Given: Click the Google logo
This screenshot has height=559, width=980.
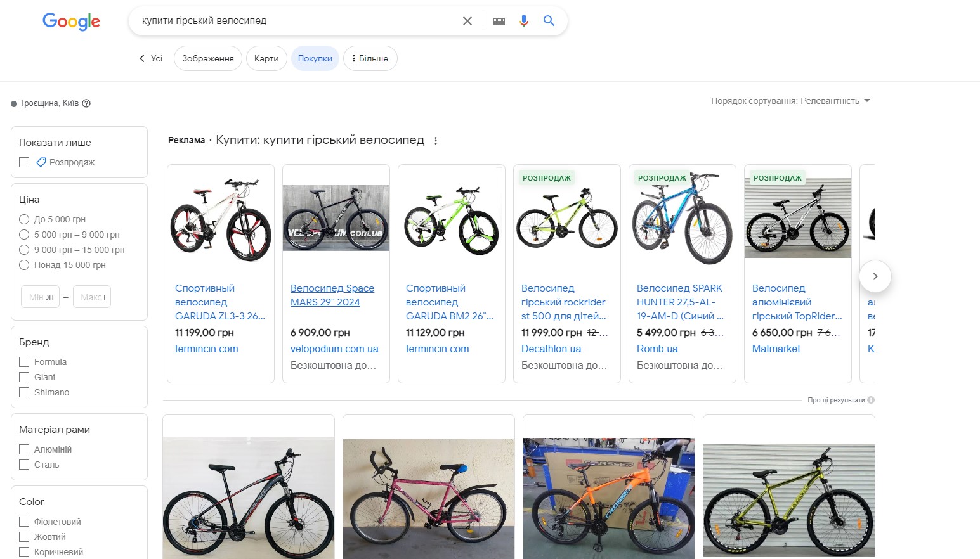Looking at the screenshot, I should pyautogui.click(x=71, y=22).
